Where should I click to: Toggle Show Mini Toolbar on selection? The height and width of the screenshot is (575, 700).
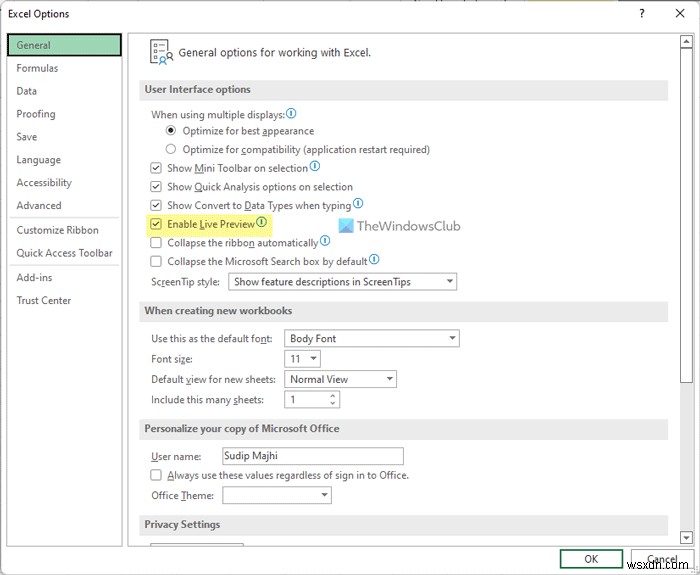coord(156,168)
